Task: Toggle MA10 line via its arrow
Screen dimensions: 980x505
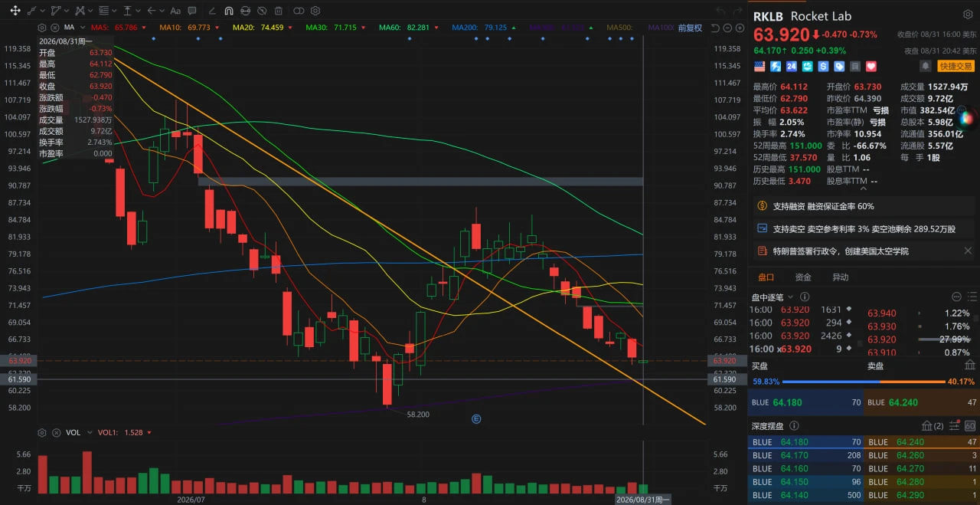Action: click(x=217, y=28)
